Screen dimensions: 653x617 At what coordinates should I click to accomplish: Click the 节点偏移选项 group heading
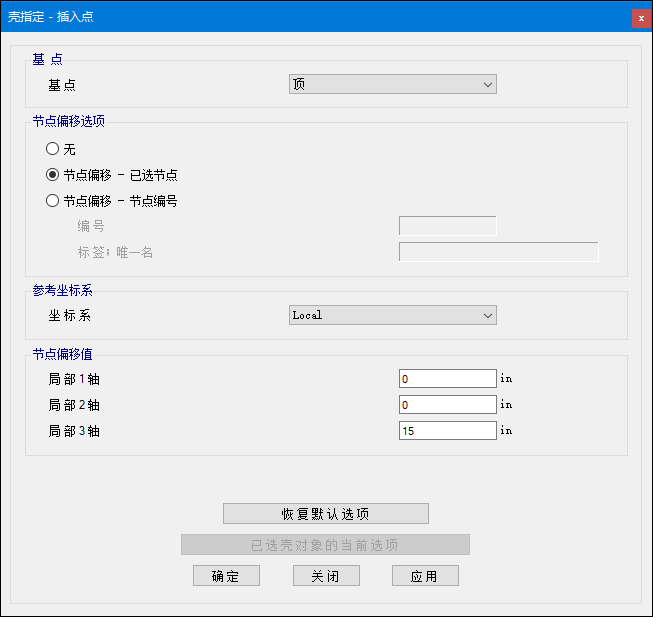point(68,121)
